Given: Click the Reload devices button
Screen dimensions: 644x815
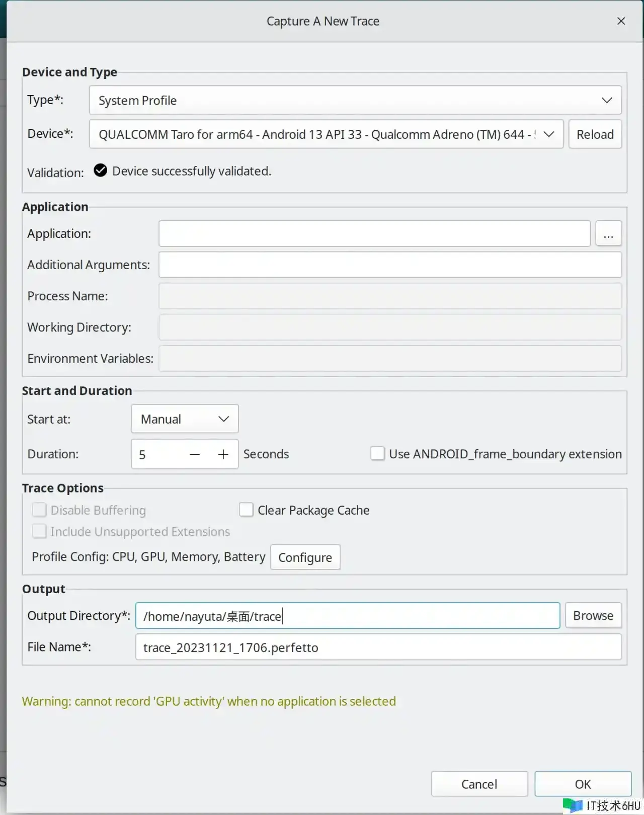Looking at the screenshot, I should (x=595, y=134).
